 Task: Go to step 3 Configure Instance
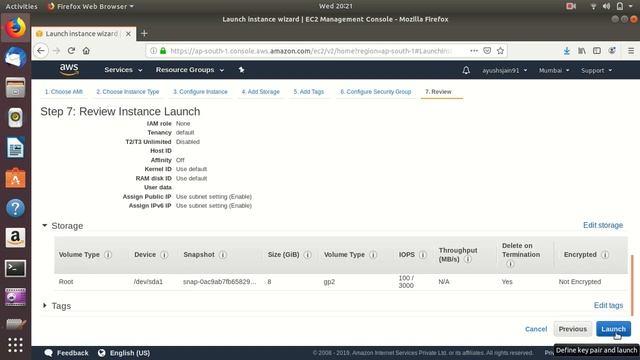click(200, 92)
